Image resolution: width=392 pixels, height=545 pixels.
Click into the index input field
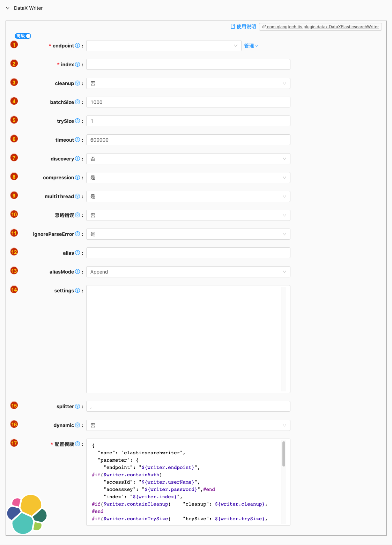tap(188, 65)
